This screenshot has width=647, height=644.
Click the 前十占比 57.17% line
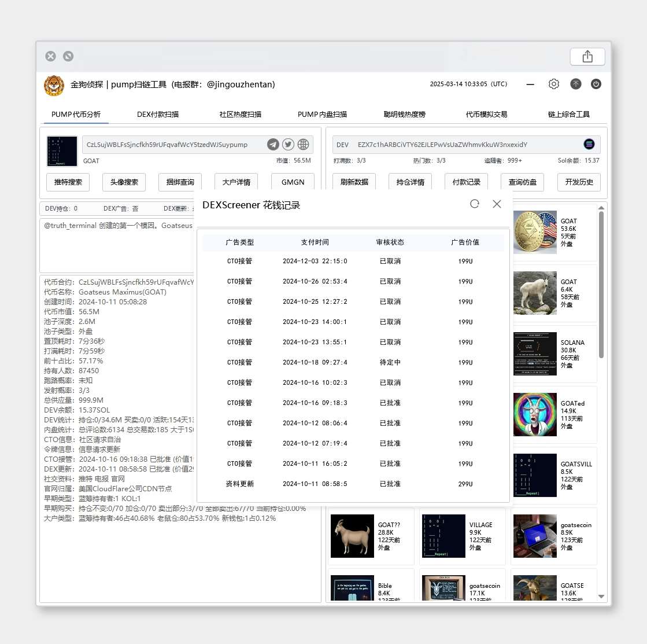click(73, 361)
